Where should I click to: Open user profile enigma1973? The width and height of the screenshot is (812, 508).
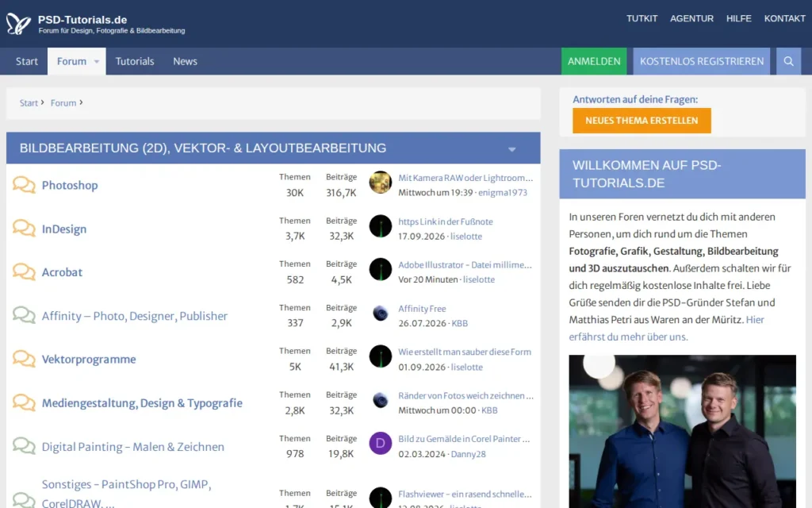pos(502,192)
